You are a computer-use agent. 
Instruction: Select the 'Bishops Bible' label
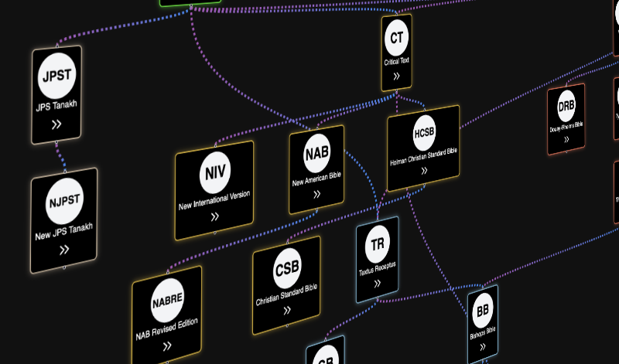[482, 333]
